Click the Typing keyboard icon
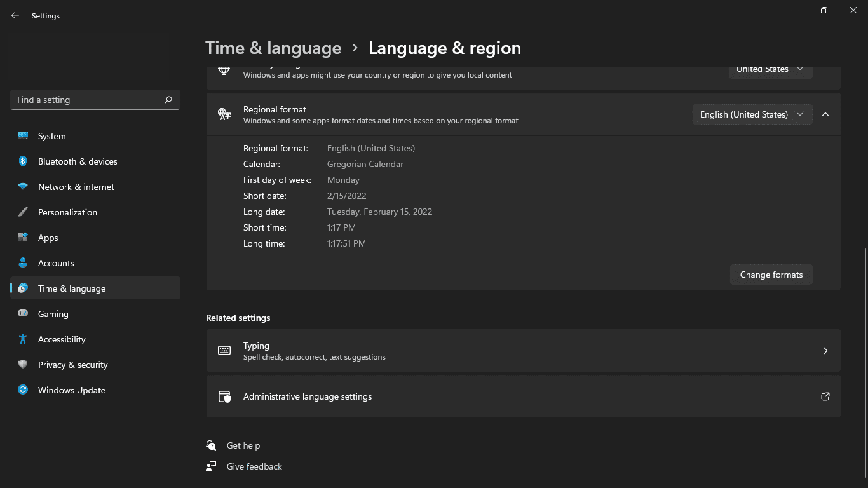 click(224, 351)
